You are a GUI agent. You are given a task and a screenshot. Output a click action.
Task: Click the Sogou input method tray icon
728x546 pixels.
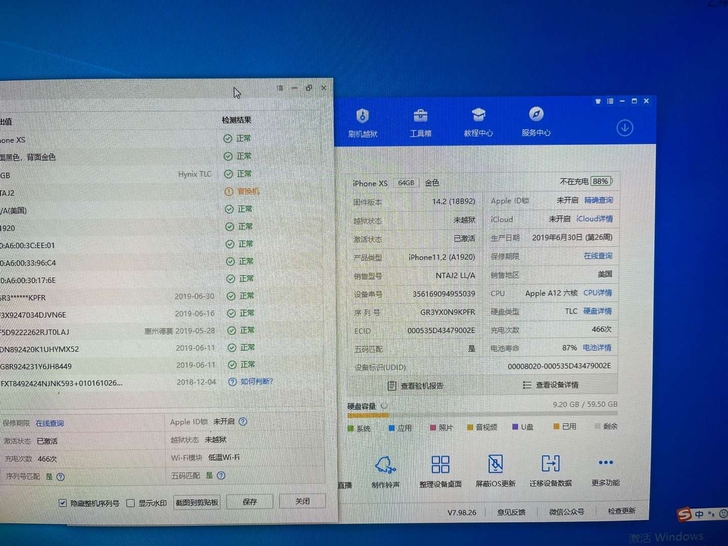[x=684, y=514]
